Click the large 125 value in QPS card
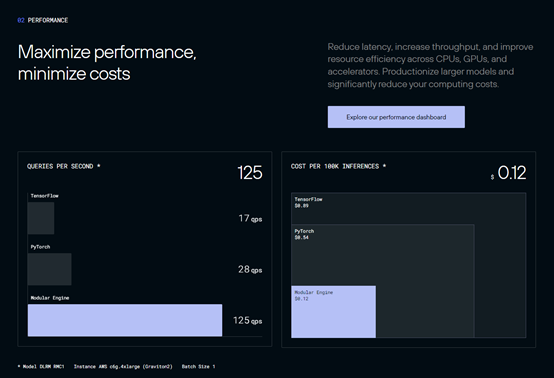 tap(250, 173)
